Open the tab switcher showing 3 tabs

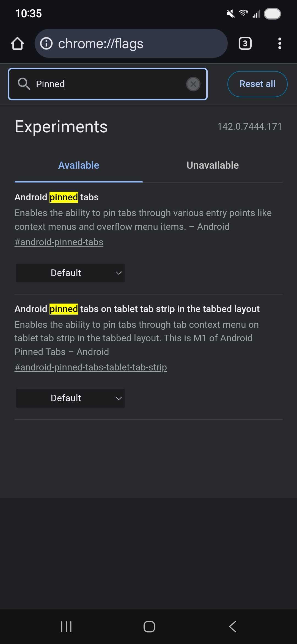tap(245, 43)
